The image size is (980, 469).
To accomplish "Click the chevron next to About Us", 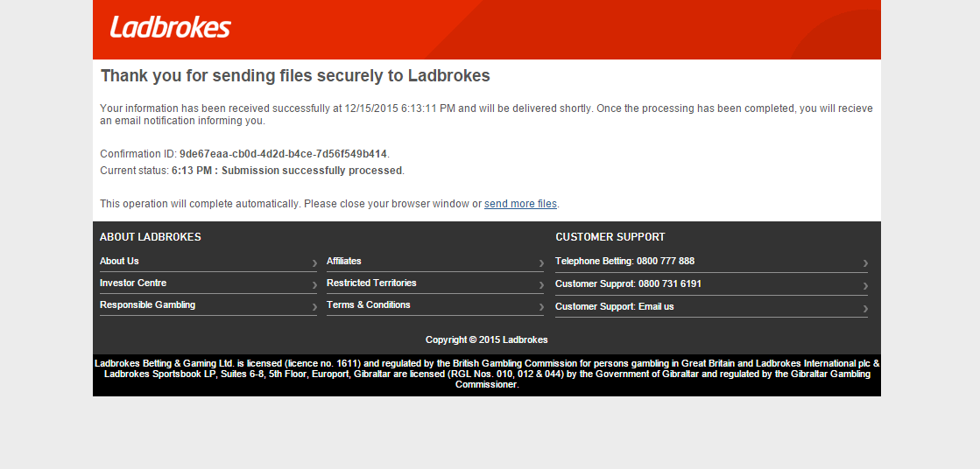I will coord(314,262).
